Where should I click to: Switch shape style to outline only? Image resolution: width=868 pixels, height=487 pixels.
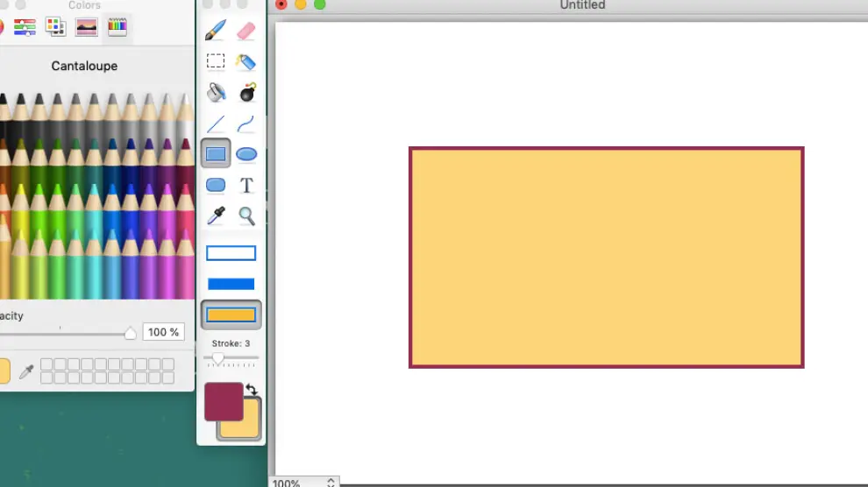click(231, 253)
